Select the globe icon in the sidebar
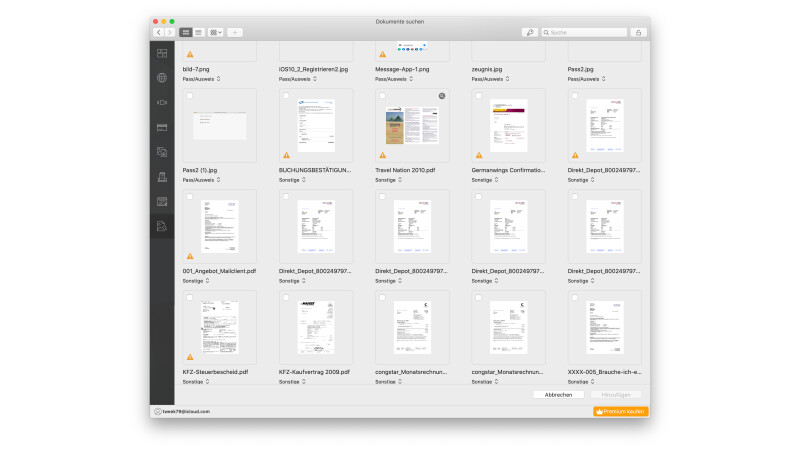Viewport: 800px width, 450px height. coord(161,78)
